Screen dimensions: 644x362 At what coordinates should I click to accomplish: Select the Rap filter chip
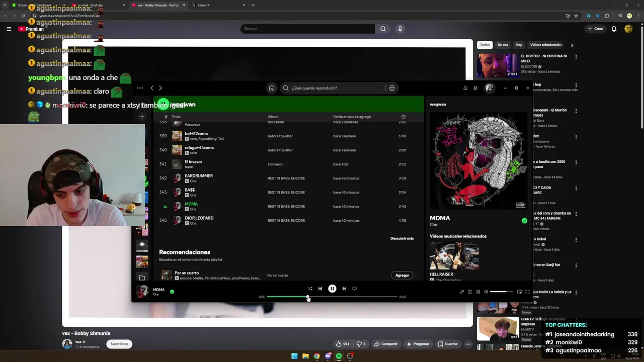click(519, 45)
